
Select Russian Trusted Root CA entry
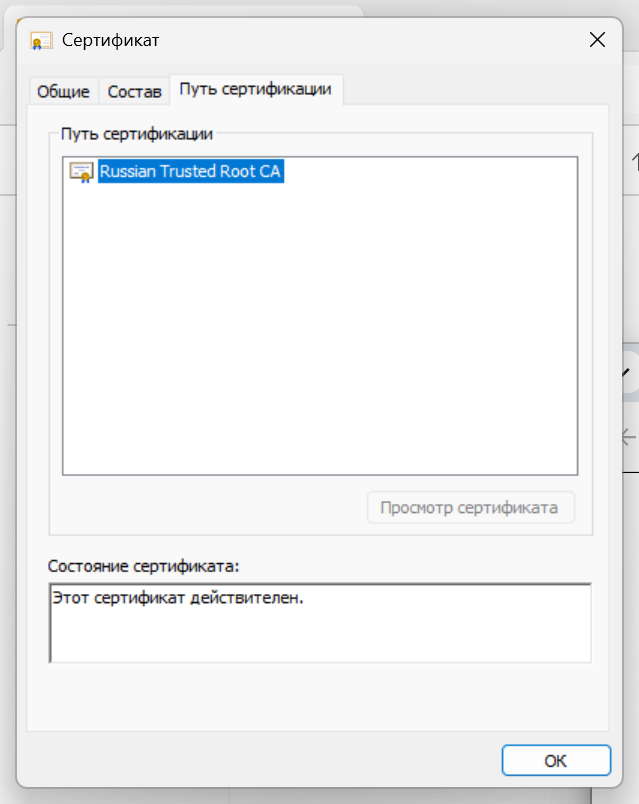pos(190,171)
